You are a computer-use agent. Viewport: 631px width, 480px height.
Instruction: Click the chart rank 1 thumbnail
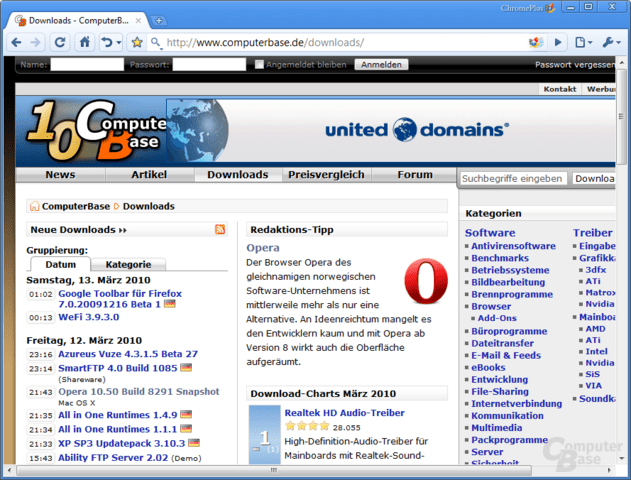tap(264, 435)
